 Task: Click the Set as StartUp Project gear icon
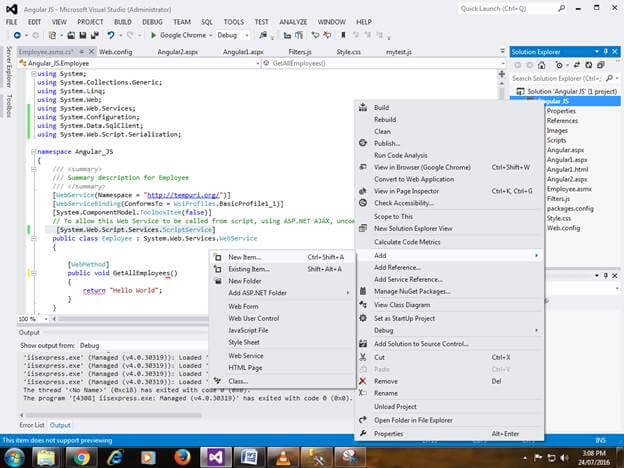click(363, 318)
